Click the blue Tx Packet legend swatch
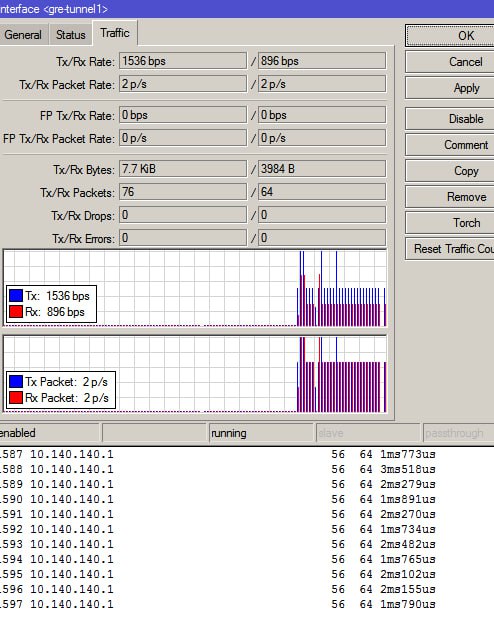 (16, 381)
